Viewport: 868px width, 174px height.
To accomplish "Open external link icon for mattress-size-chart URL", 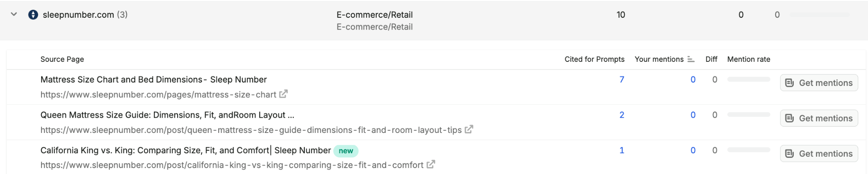I will (x=284, y=94).
